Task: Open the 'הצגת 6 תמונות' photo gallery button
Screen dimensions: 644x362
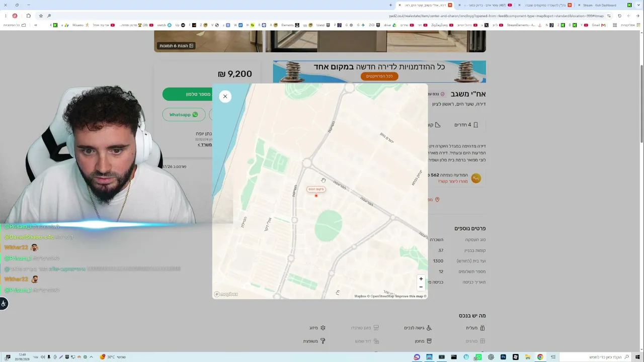Action: 177,46
